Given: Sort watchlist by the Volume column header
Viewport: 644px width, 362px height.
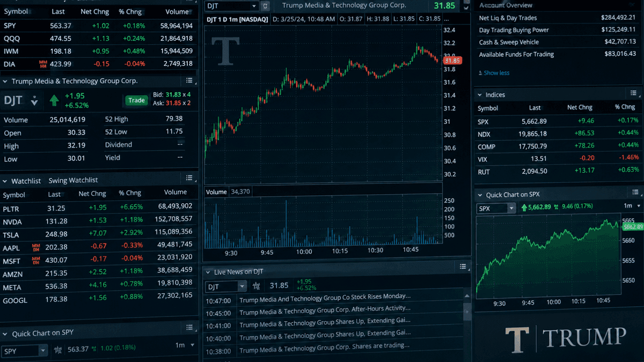Looking at the screenshot, I should coord(175,192).
